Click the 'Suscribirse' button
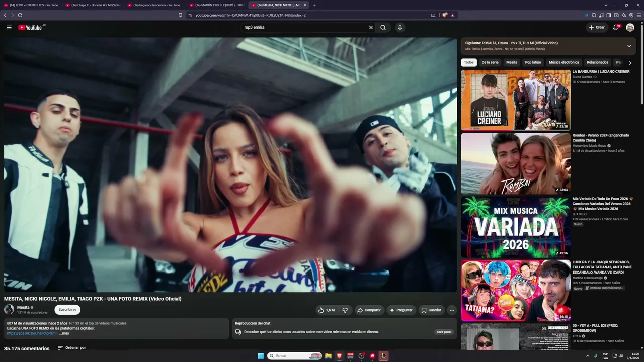This screenshot has height=362, width=644. 67,310
